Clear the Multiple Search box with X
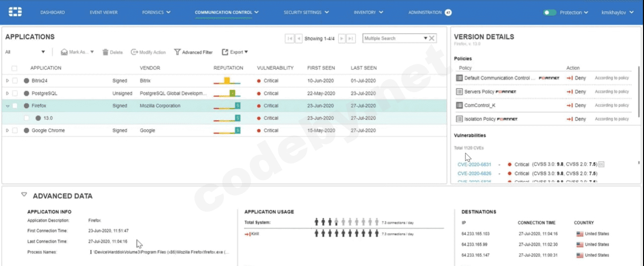644x266 pixels. (x=432, y=38)
